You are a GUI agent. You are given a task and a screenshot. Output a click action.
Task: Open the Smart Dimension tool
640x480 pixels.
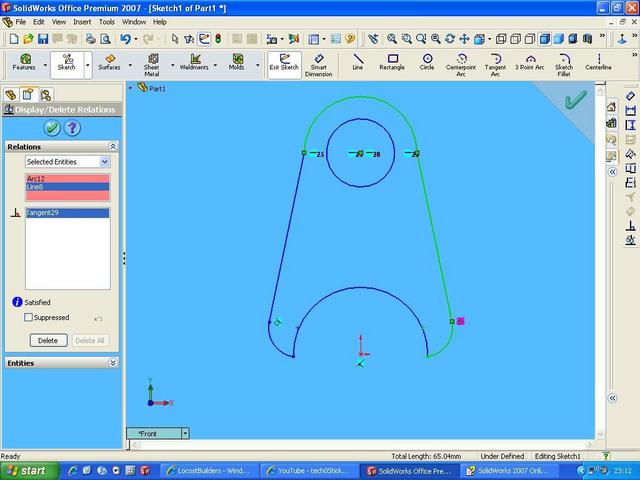coord(318,64)
